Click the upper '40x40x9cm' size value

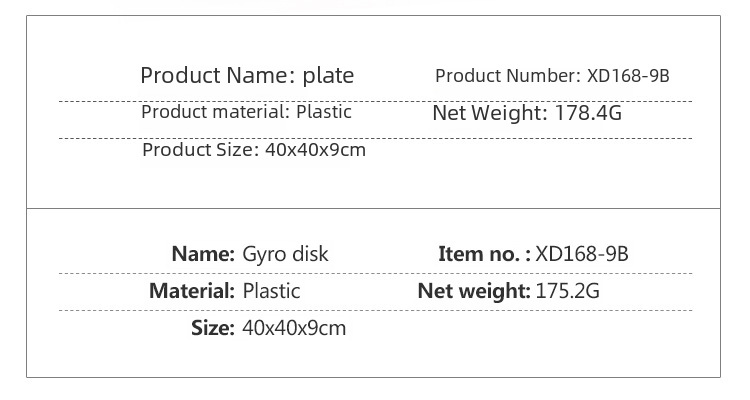coord(316,150)
